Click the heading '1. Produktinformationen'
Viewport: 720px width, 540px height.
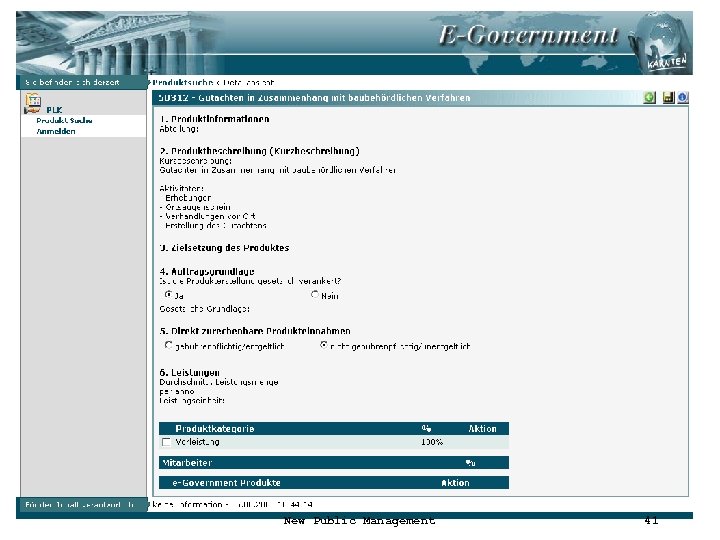click(x=214, y=119)
